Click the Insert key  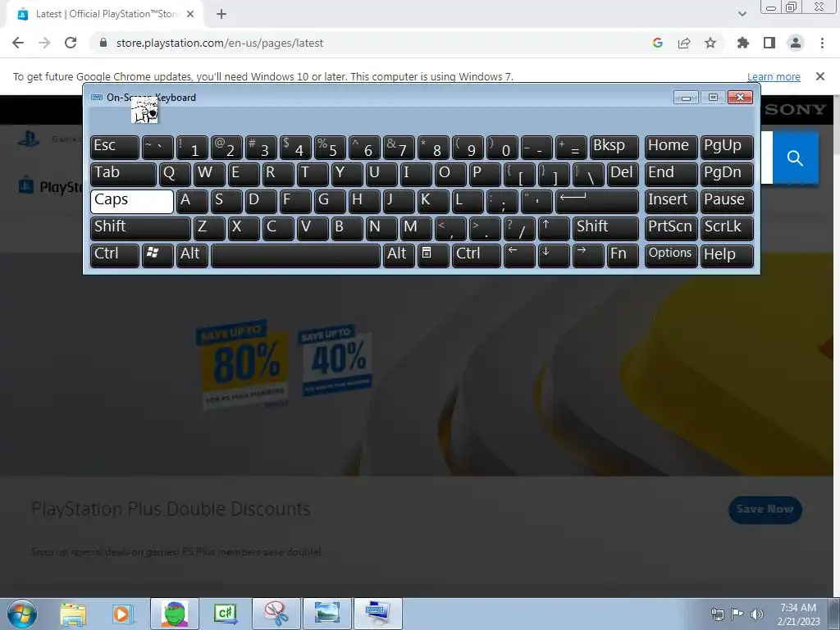coord(671,201)
